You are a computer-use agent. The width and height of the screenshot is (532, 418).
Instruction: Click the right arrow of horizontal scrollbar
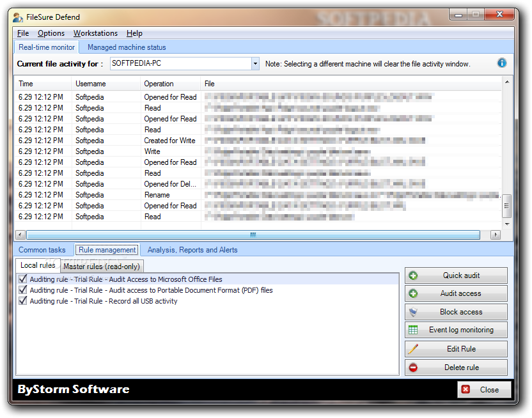pyautogui.click(x=496, y=235)
